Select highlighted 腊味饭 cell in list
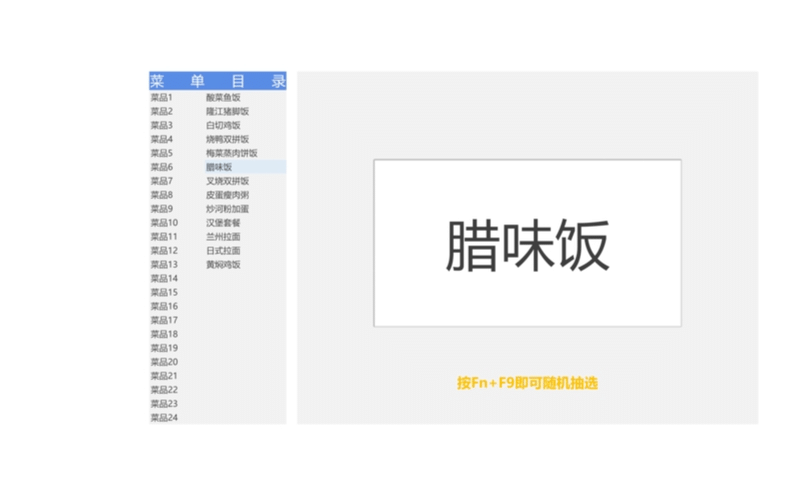 coord(219,168)
